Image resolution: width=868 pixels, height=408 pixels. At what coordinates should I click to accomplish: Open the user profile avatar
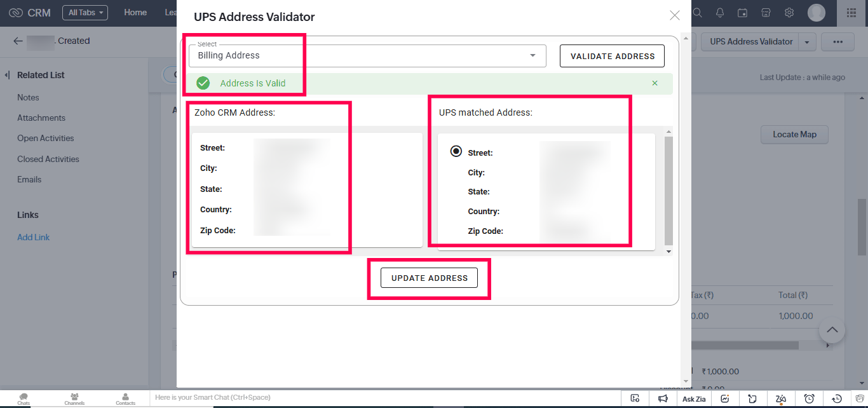coord(817,13)
